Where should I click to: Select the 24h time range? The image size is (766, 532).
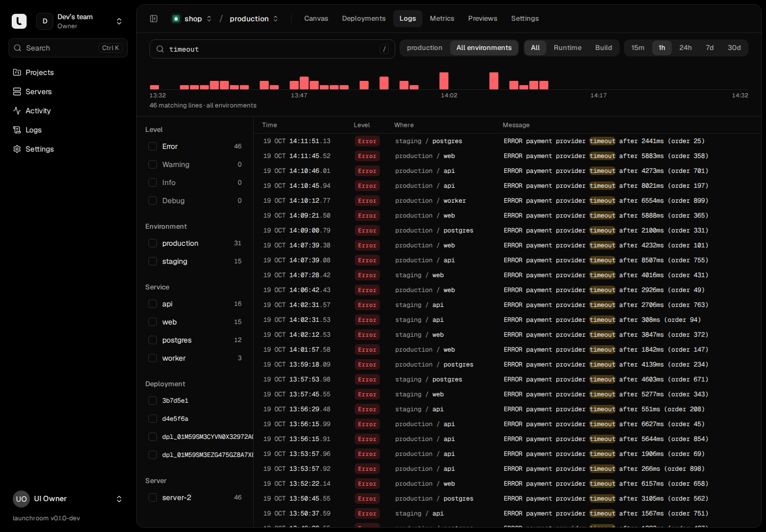(x=686, y=48)
